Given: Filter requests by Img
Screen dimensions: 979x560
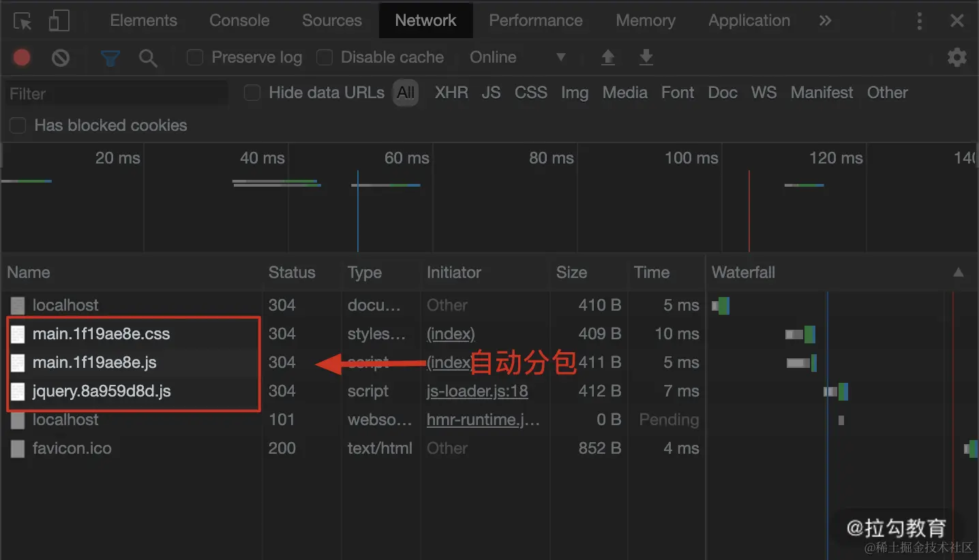Looking at the screenshot, I should point(575,93).
